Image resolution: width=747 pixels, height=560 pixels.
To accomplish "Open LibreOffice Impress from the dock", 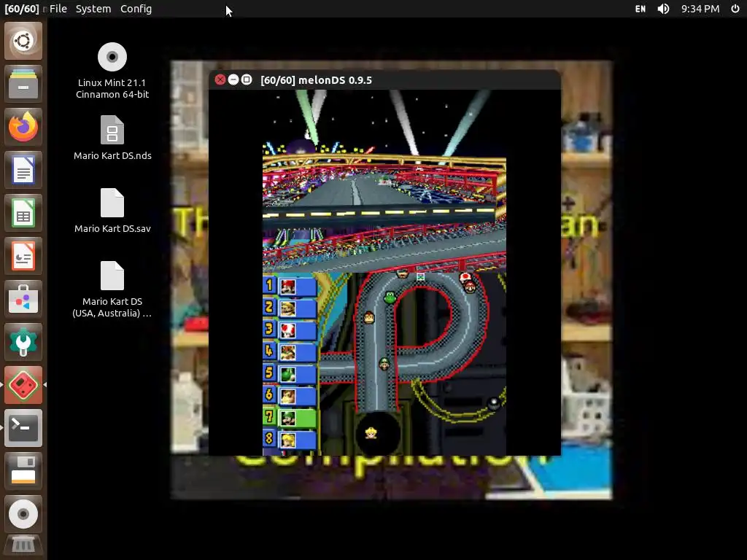I will tap(23, 256).
